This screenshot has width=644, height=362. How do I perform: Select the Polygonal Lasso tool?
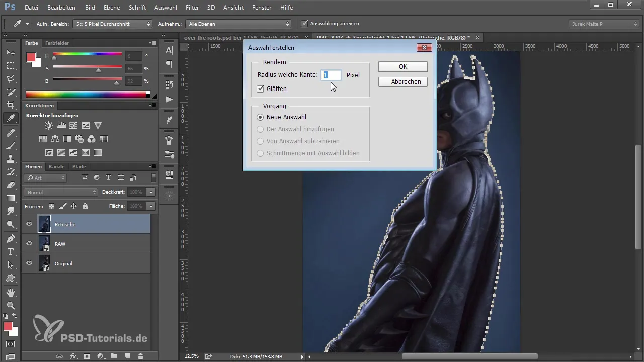click(10, 79)
